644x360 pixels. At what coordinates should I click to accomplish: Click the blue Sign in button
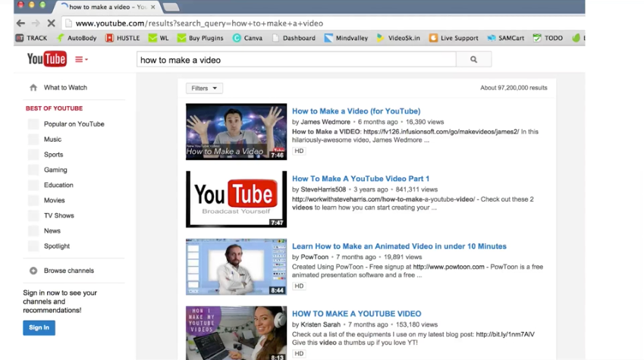pyautogui.click(x=39, y=327)
